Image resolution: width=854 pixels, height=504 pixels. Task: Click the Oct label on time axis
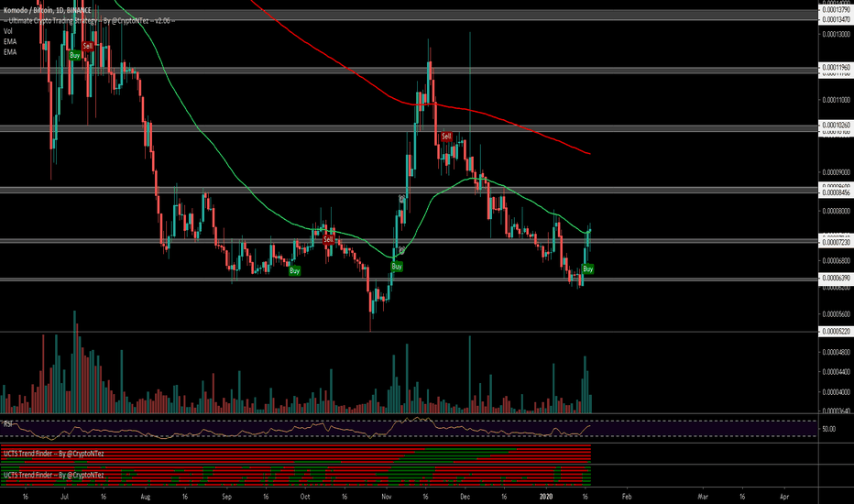305,497
